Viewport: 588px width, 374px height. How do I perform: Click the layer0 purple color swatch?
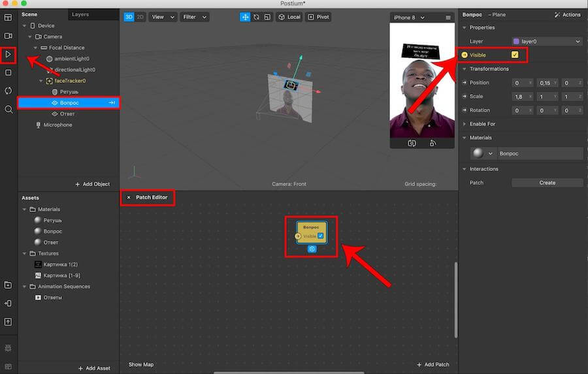coord(516,42)
